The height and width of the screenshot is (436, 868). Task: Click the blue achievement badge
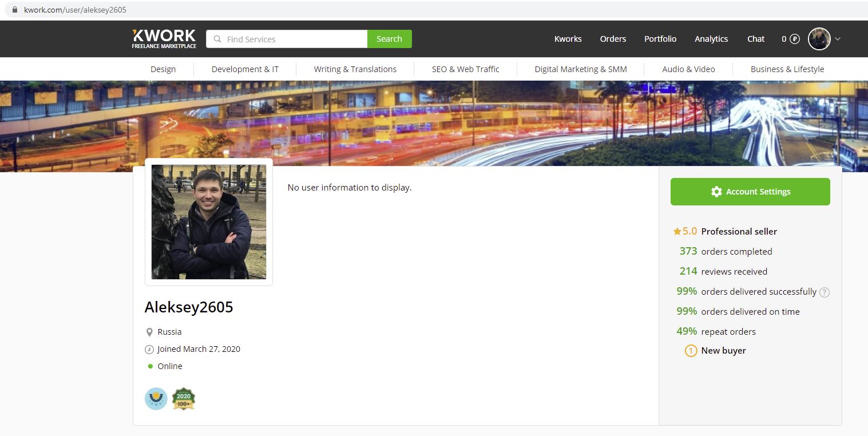(x=156, y=399)
